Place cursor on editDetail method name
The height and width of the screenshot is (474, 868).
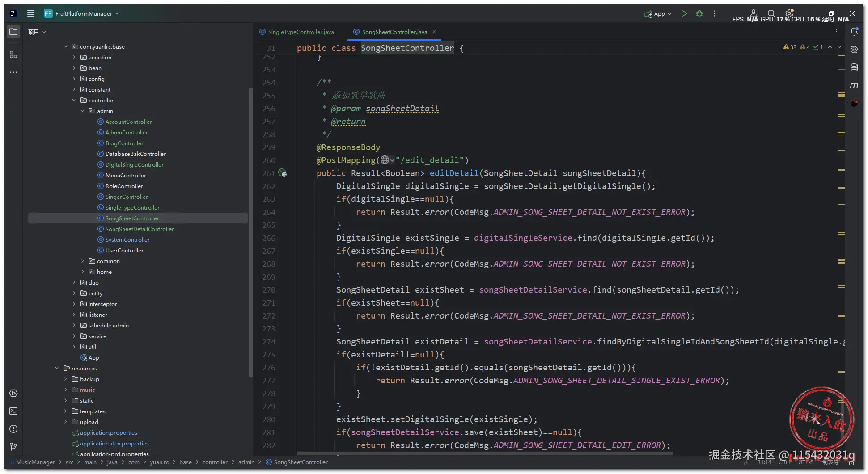(x=454, y=173)
